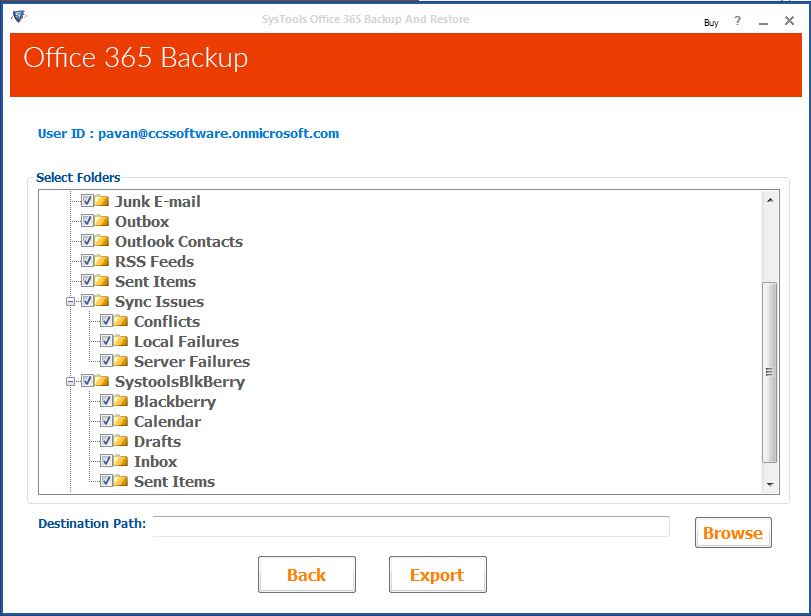Click the Inbox folder icon
Viewport: 811px width, 616px height.
121,461
